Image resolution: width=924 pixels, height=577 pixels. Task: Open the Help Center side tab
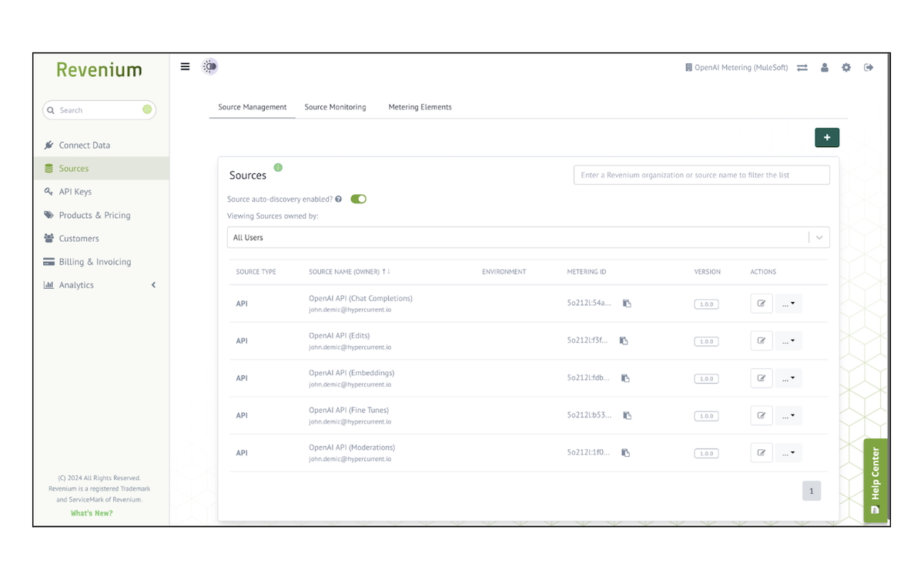[x=875, y=481]
